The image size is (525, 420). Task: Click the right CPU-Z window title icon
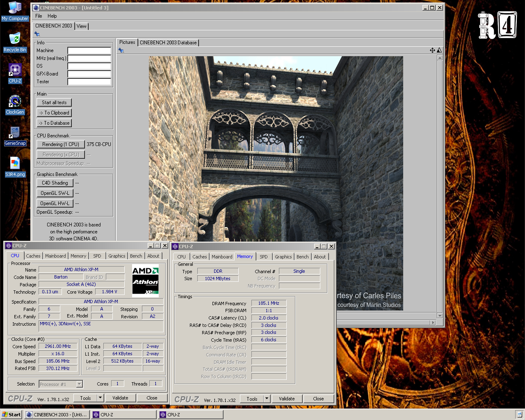coord(175,247)
